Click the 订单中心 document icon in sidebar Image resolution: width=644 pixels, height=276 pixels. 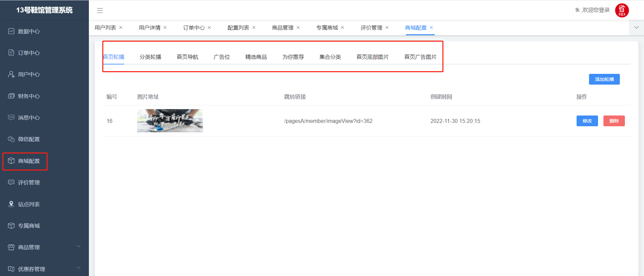(11, 53)
